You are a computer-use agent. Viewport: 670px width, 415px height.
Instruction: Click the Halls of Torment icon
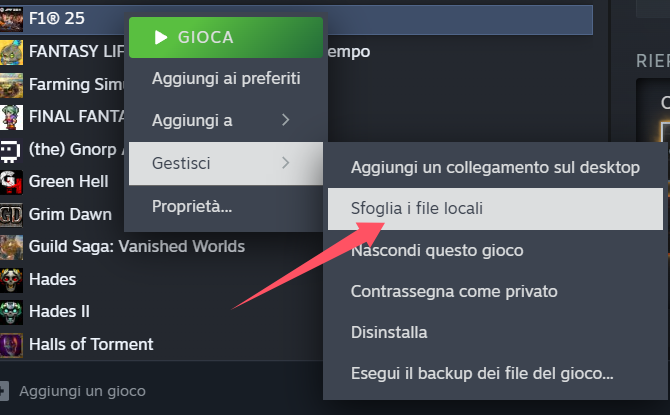(11, 344)
